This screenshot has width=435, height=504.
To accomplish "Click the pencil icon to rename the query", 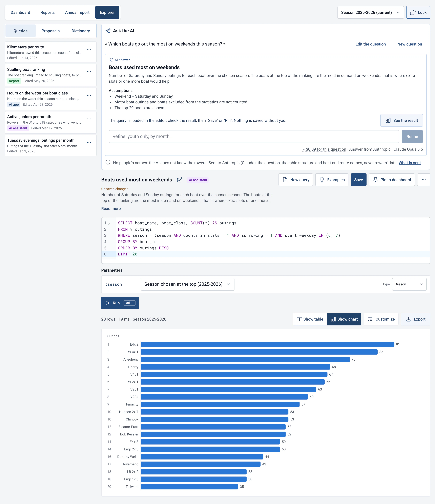I will [x=179, y=180].
